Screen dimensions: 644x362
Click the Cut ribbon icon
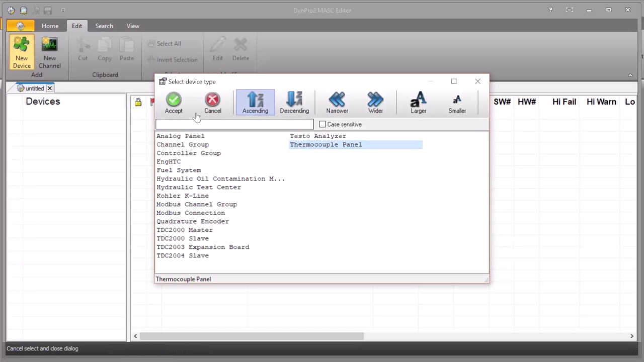click(x=83, y=45)
